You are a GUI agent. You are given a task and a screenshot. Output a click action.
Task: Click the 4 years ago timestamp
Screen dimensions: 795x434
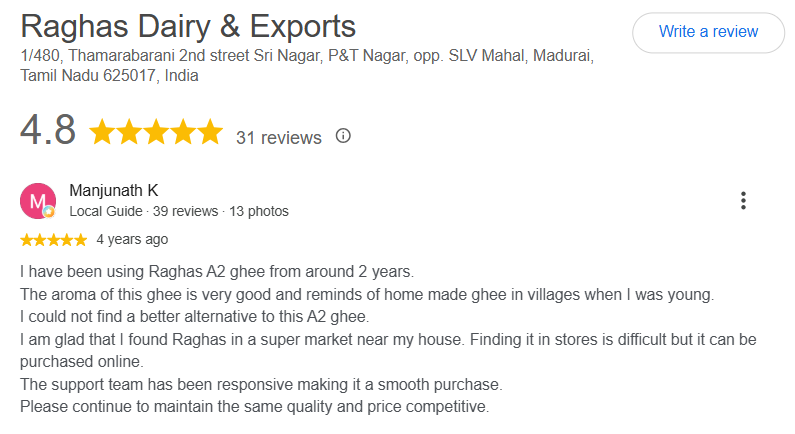tap(132, 239)
